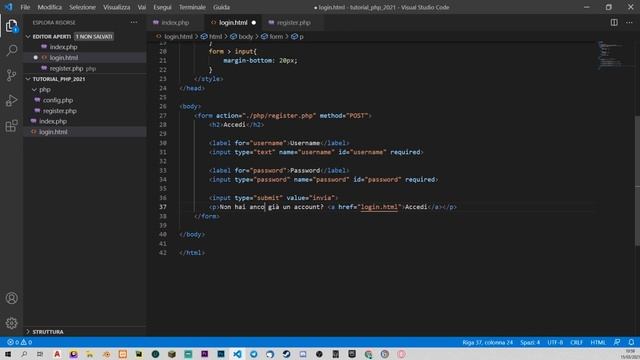Click login.html breadcrumb segment
Image resolution: width=640 pixels, height=360 pixels.
coord(174,36)
